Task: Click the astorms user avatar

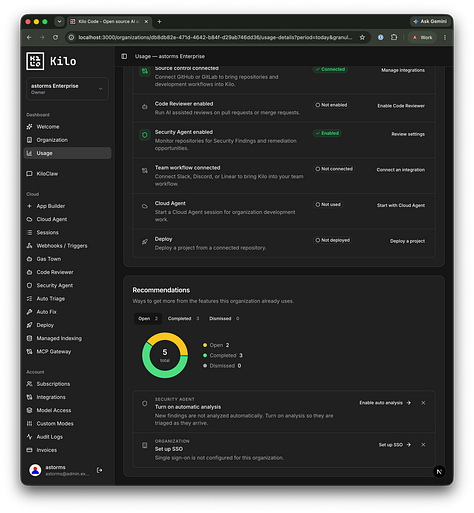Action: point(35,470)
